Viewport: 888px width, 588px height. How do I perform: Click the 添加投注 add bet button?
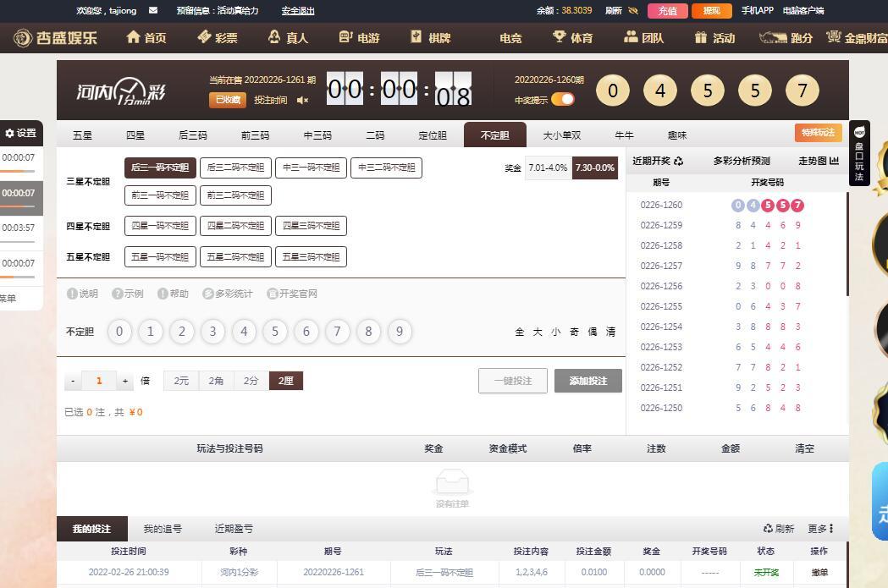587,381
